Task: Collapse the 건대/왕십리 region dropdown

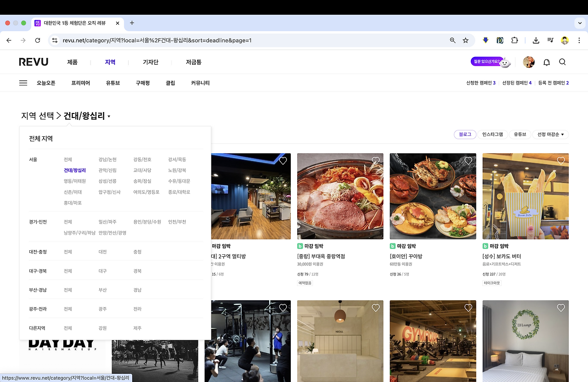Action: click(85, 116)
